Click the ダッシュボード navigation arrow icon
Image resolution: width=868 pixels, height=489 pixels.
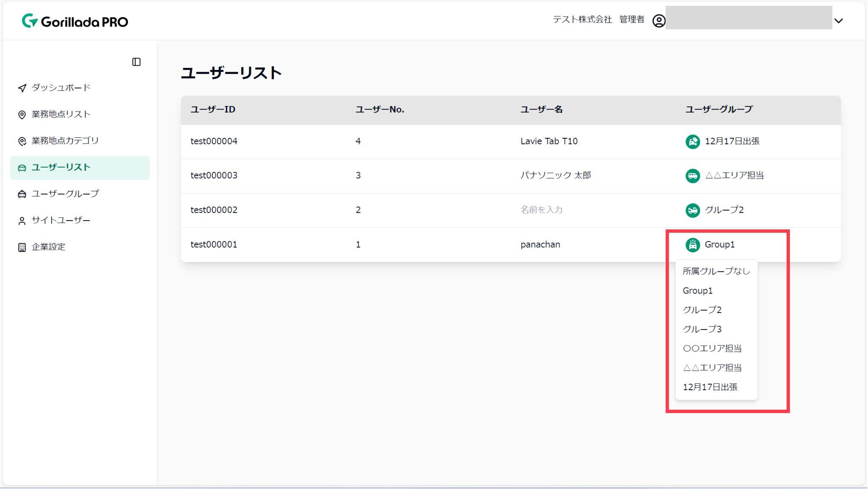tap(22, 88)
